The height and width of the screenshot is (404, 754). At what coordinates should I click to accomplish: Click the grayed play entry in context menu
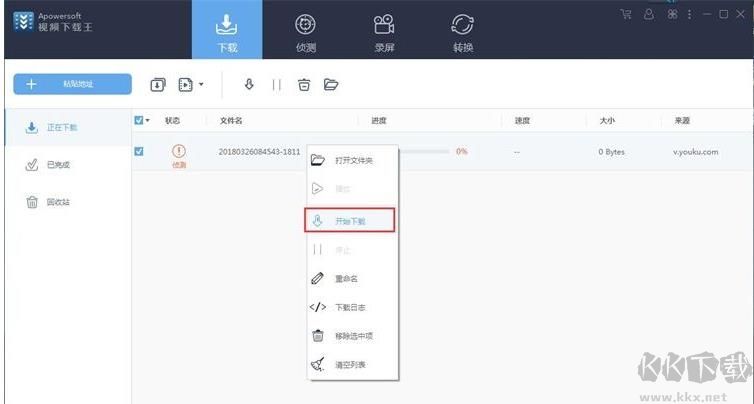pyautogui.click(x=352, y=189)
